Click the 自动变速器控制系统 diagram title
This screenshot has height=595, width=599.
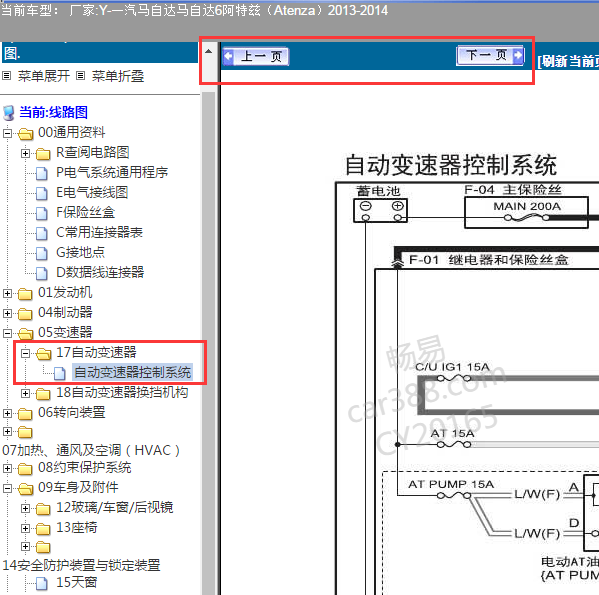[451, 165]
